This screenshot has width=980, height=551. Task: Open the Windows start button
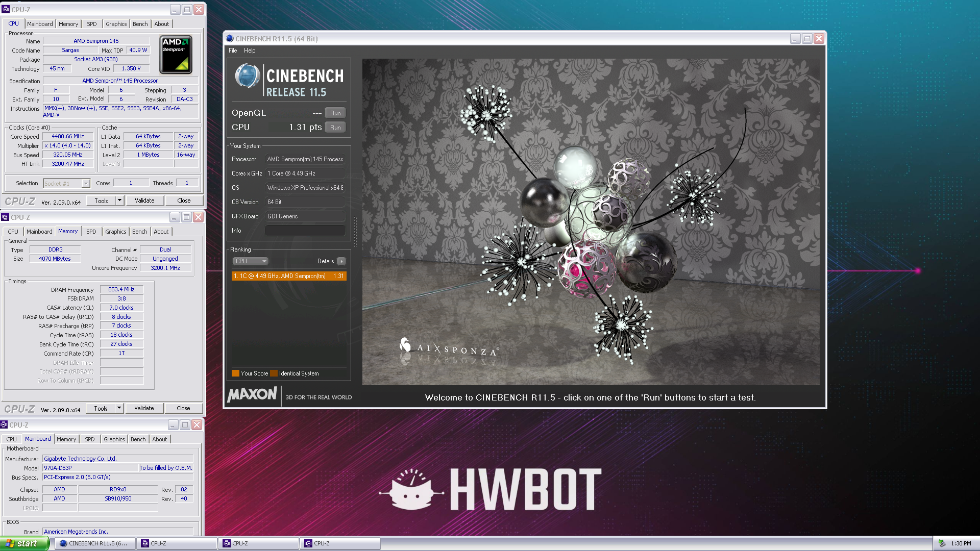24,543
